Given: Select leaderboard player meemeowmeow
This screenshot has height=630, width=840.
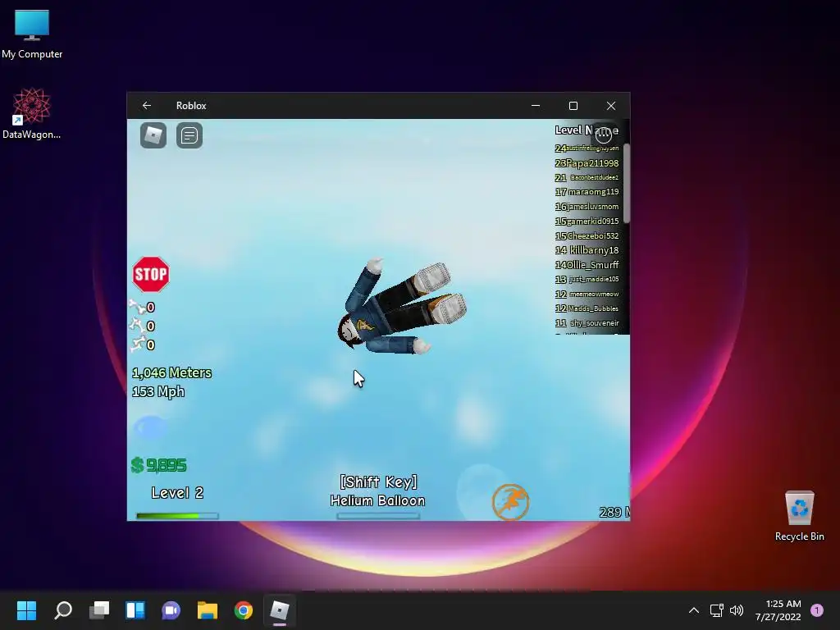Looking at the screenshot, I should point(594,294).
